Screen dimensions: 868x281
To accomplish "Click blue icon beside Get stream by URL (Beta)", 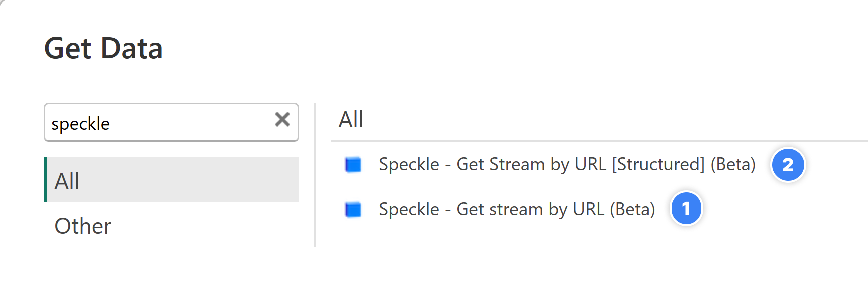I will [353, 209].
